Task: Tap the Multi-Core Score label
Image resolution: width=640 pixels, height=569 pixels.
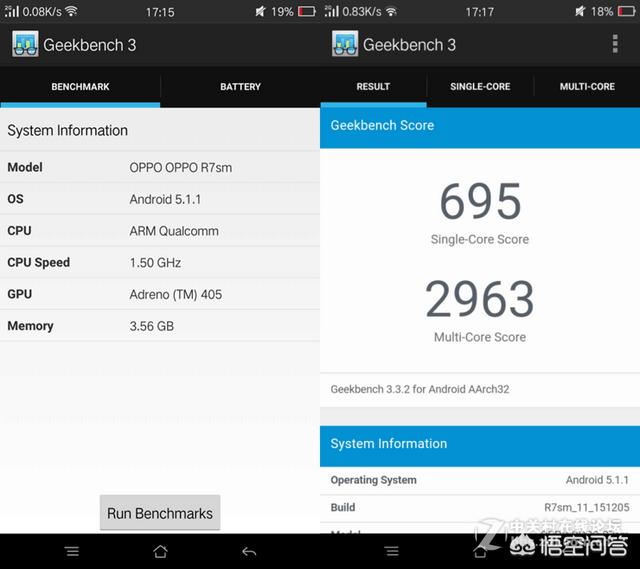Action: 480,337
